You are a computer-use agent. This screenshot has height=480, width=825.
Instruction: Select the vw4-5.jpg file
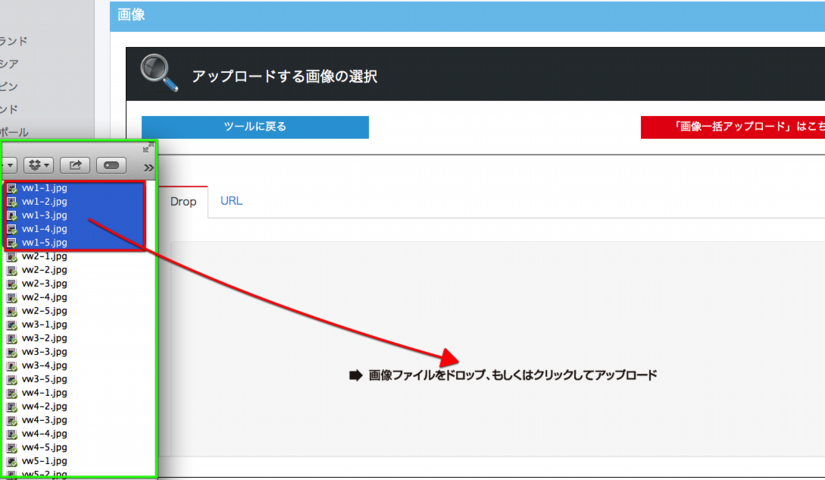click(x=44, y=447)
